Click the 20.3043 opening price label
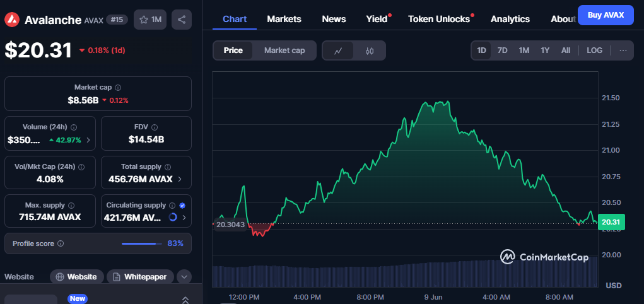The height and width of the screenshot is (304, 644). click(x=230, y=225)
